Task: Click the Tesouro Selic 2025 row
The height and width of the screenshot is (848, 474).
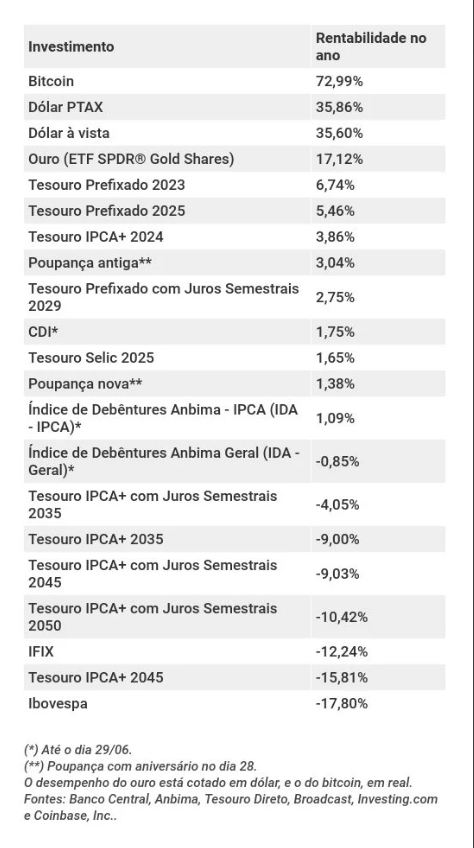Action: (x=234, y=358)
